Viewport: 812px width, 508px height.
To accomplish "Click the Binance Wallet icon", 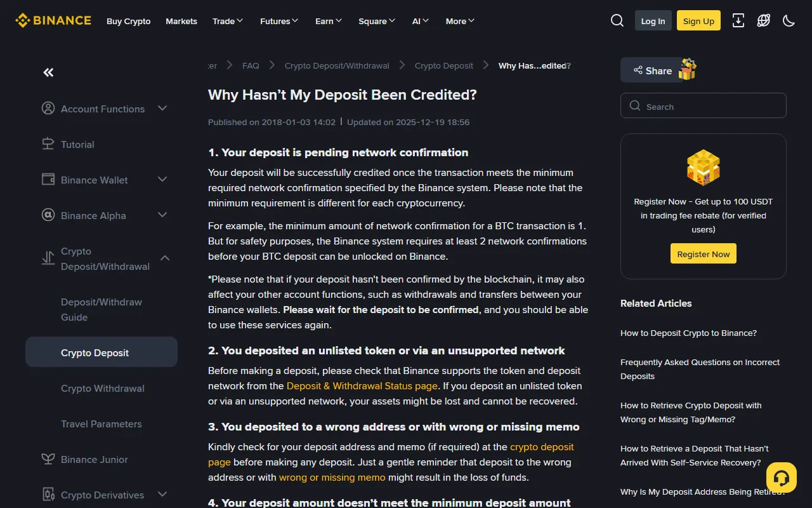I will point(48,179).
